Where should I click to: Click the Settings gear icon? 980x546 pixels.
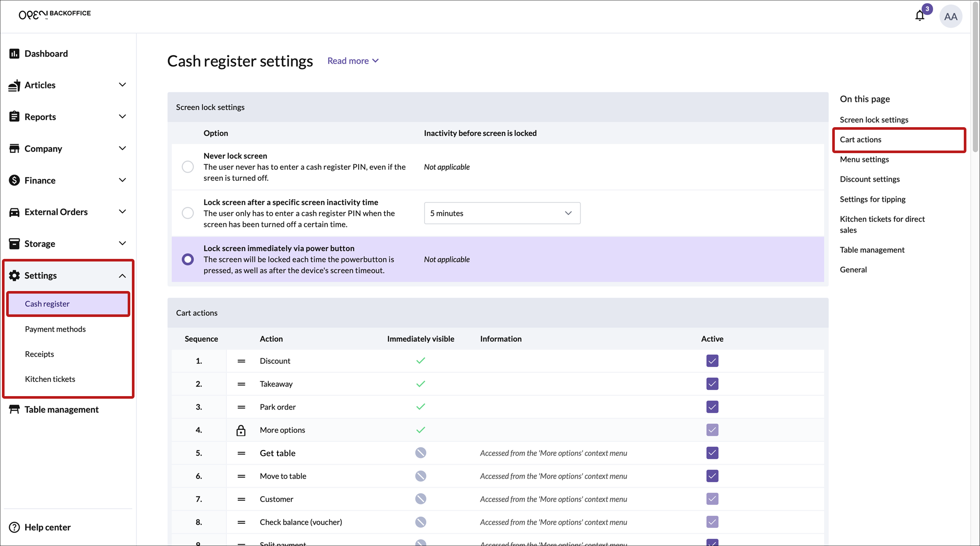(x=14, y=275)
